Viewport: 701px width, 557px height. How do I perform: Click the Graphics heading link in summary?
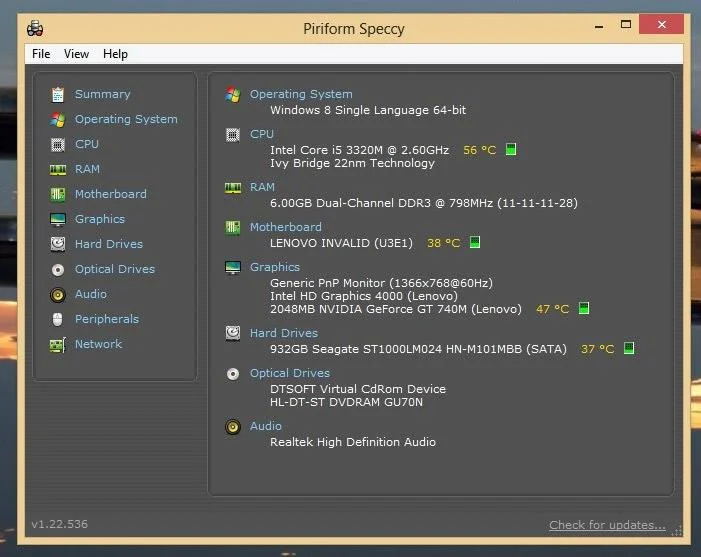(274, 267)
